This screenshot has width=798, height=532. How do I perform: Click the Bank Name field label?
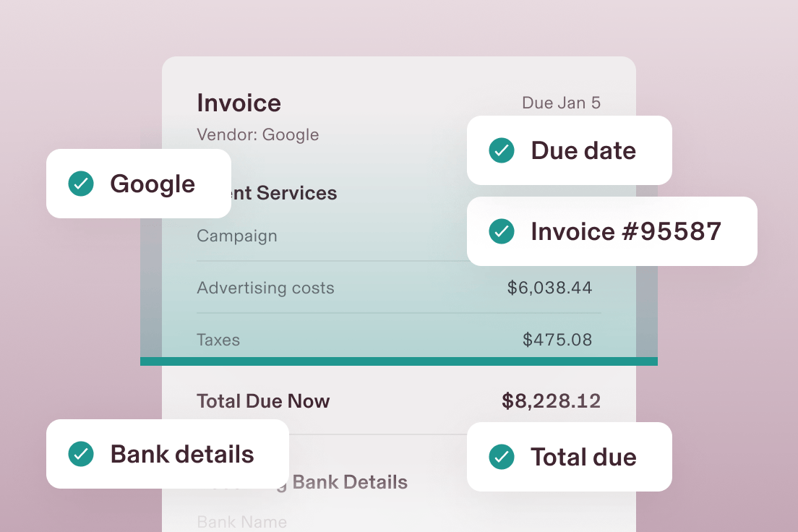tap(241, 522)
